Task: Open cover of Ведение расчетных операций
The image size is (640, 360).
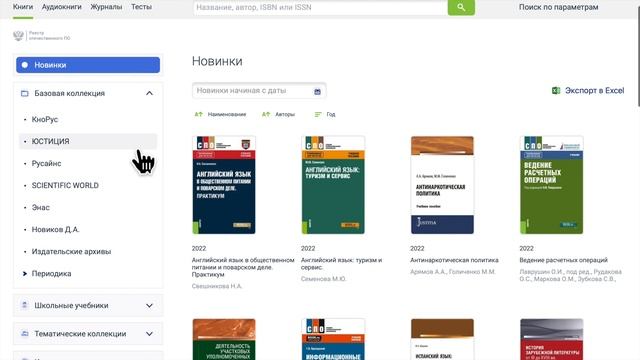Action: click(x=551, y=185)
